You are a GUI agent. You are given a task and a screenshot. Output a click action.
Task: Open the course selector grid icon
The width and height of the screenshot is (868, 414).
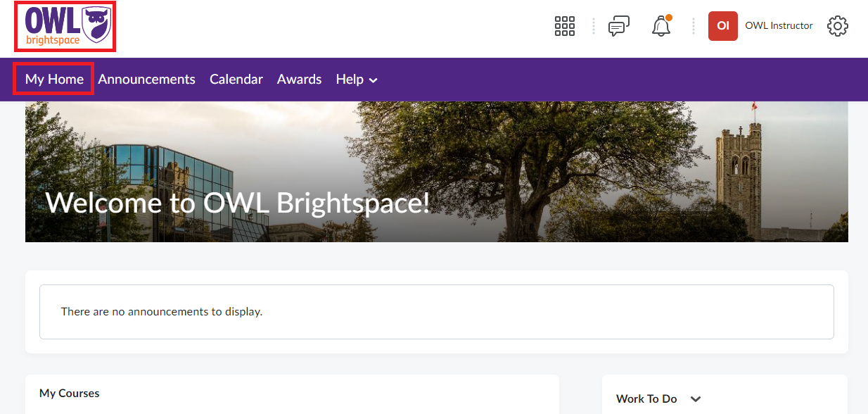point(564,25)
